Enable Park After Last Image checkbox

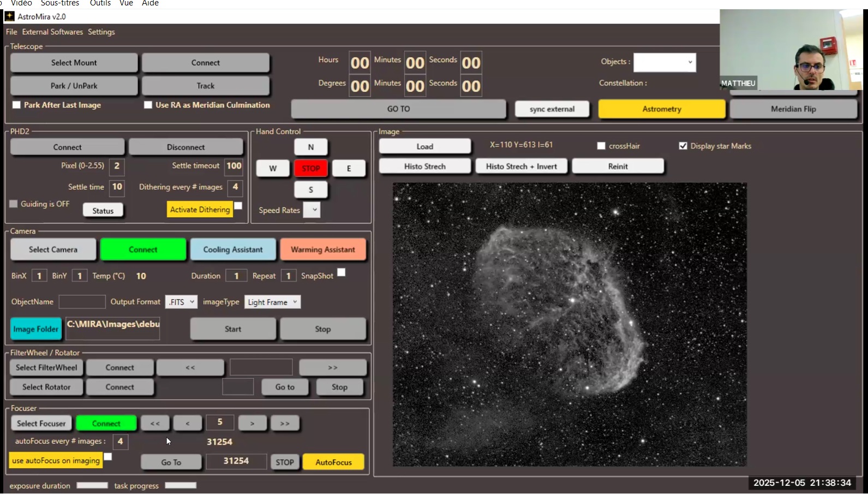17,105
